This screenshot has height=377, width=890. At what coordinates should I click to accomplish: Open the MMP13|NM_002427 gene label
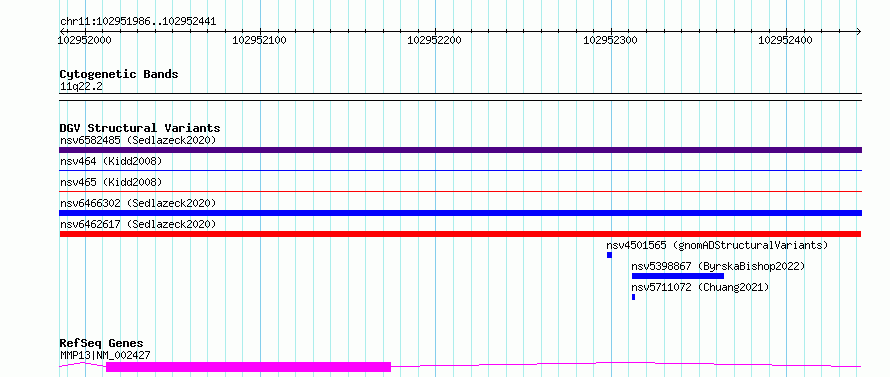[x=105, y=355]
